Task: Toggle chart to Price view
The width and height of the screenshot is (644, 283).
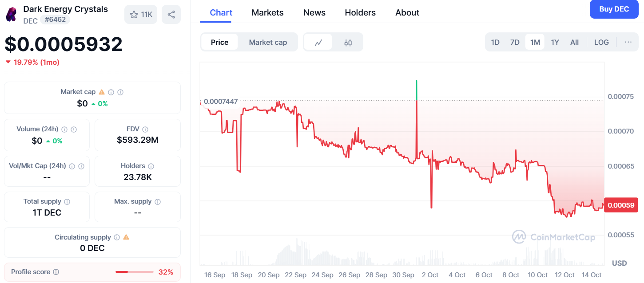Action: [x=219, y=43]
